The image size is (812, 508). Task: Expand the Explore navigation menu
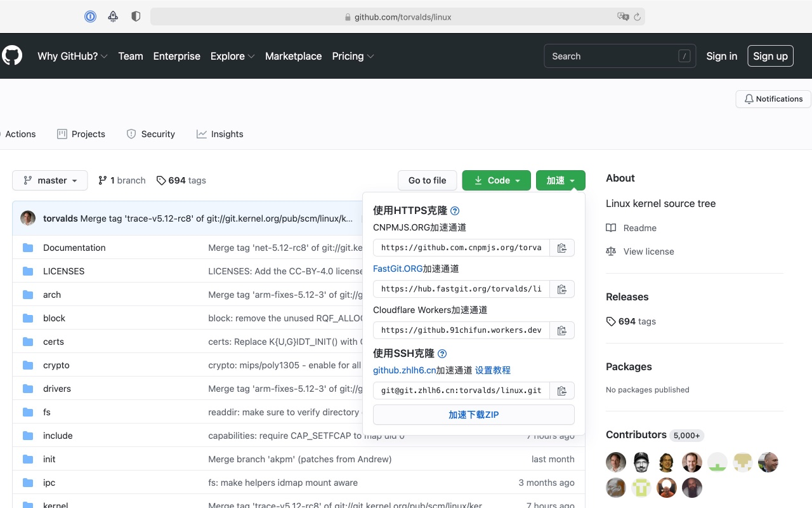click(x=232, y=56)
